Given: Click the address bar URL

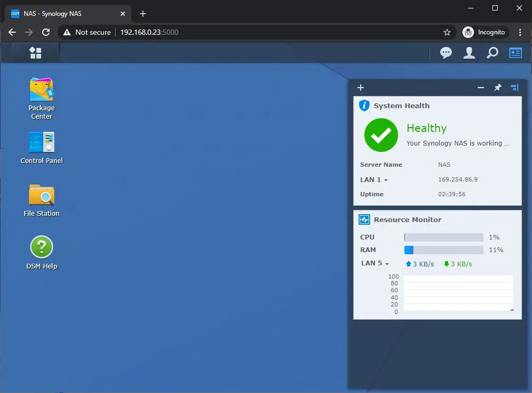Looking at the screenshot, I should point(149,32).
